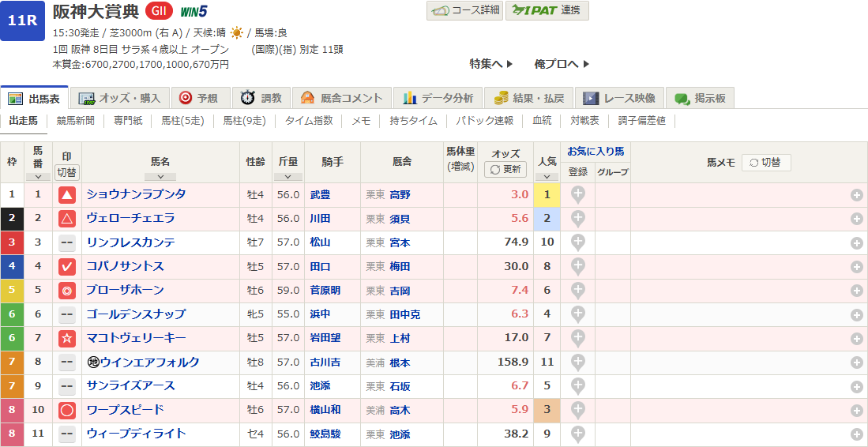868x447 pixels.
Task: Open the 人気 column sort dropdown
Action: click(x=546, y=177)
